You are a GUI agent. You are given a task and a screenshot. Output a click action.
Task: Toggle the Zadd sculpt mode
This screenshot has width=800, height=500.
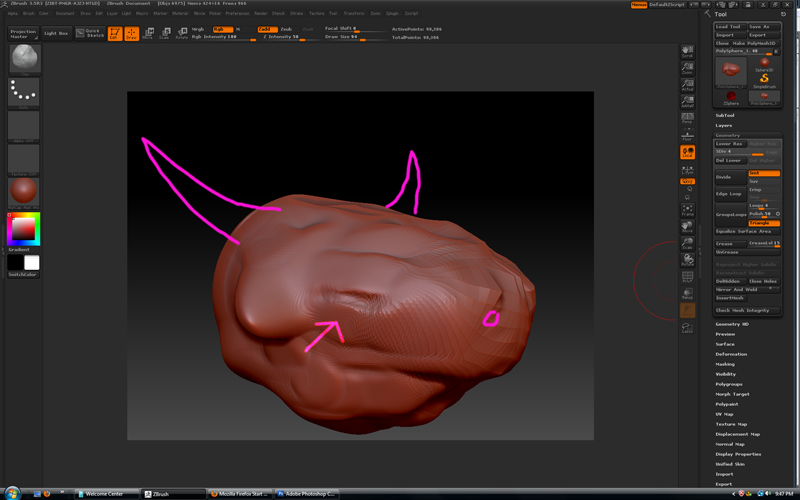tap(267, 29)
